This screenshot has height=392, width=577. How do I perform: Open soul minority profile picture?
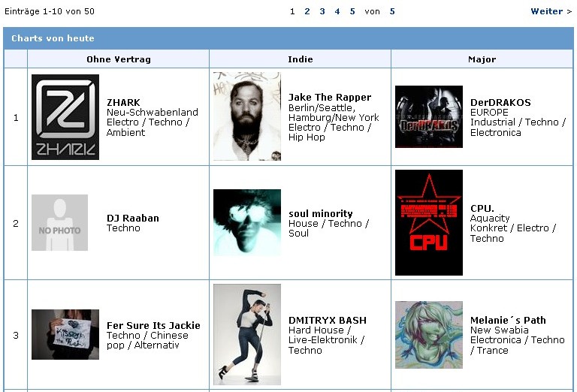click(x=247, y=222)
